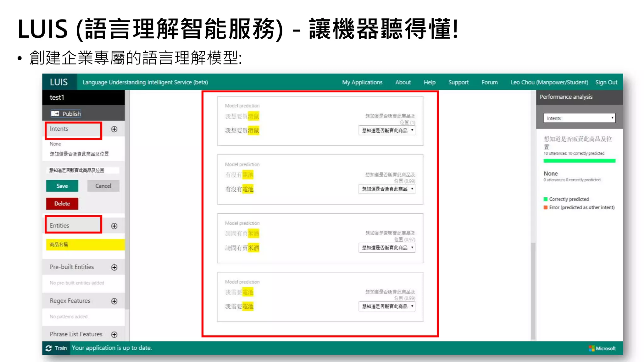Click the Microsoft logo in the footer
This screenshot has width=644, height=362.
[602, 348]
